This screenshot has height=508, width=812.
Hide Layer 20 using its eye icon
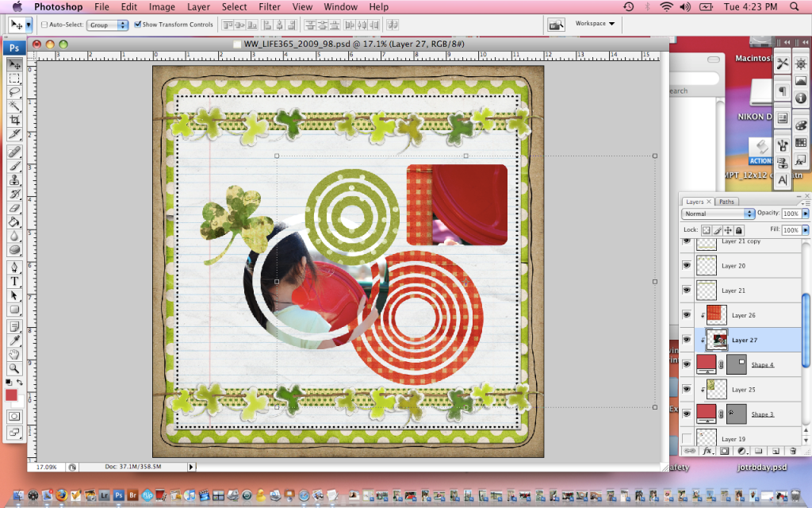[687, 265]
